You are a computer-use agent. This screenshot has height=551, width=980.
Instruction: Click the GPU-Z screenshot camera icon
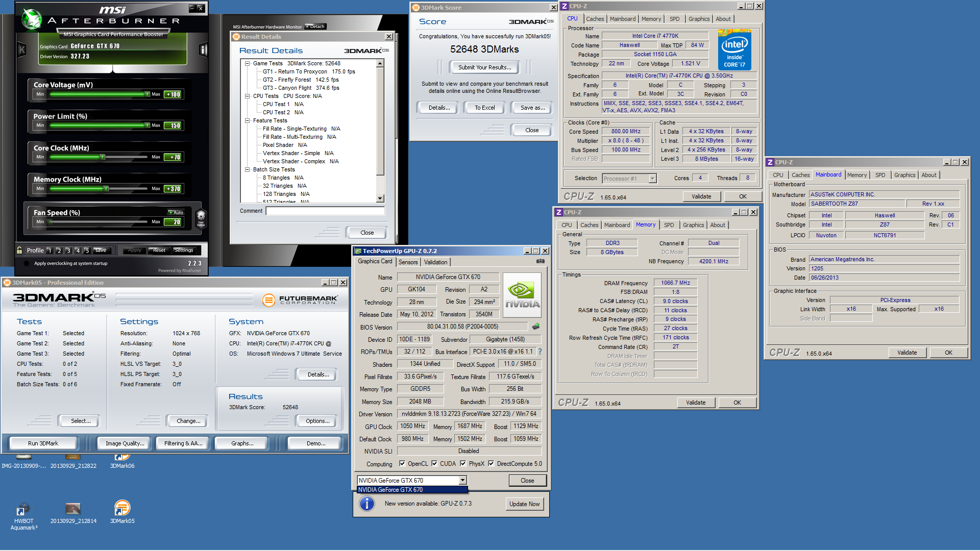tap(540, 261)
